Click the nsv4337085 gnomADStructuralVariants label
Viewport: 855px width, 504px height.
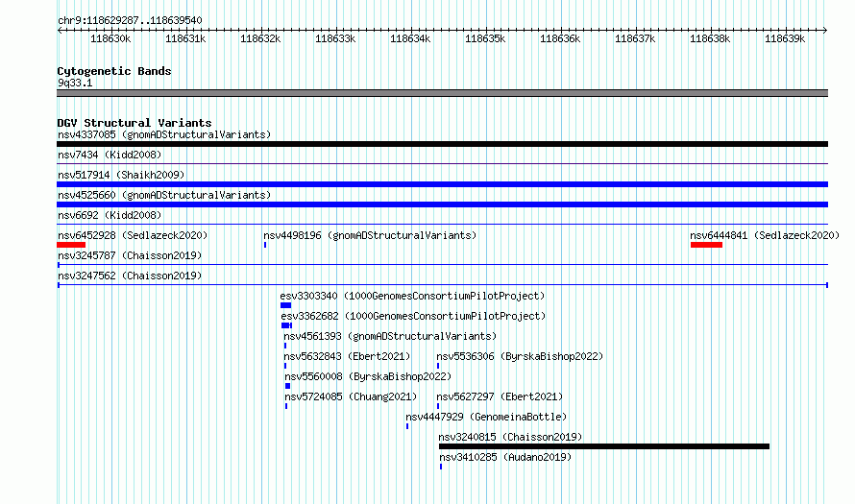164,134
